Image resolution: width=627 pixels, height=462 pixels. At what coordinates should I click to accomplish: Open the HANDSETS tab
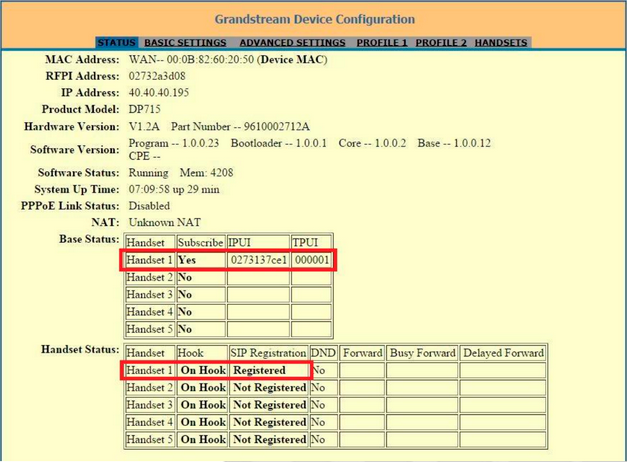pos(501,42)
